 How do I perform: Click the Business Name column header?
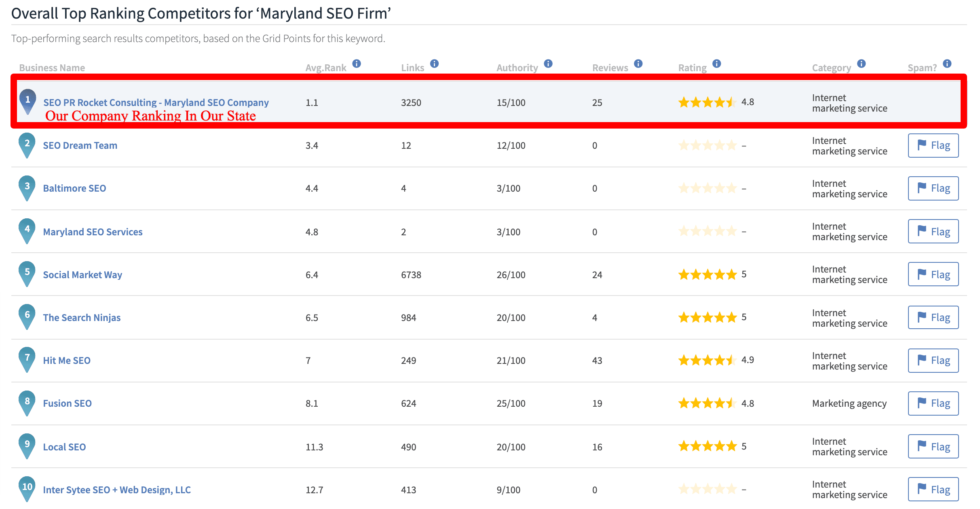point(52,68)
